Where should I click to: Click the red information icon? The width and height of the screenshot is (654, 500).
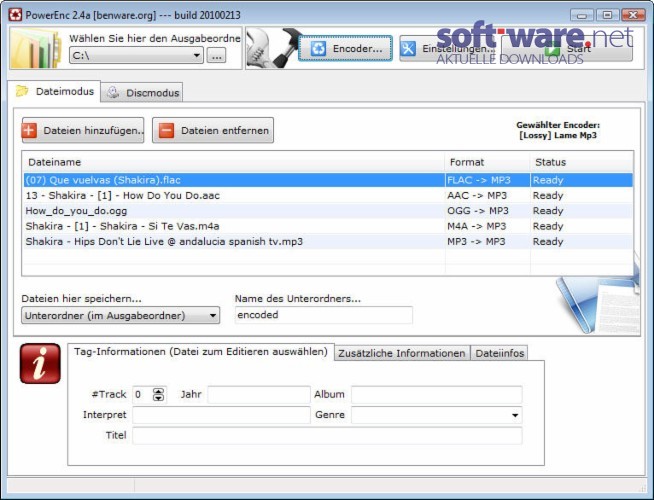[40, 363]
